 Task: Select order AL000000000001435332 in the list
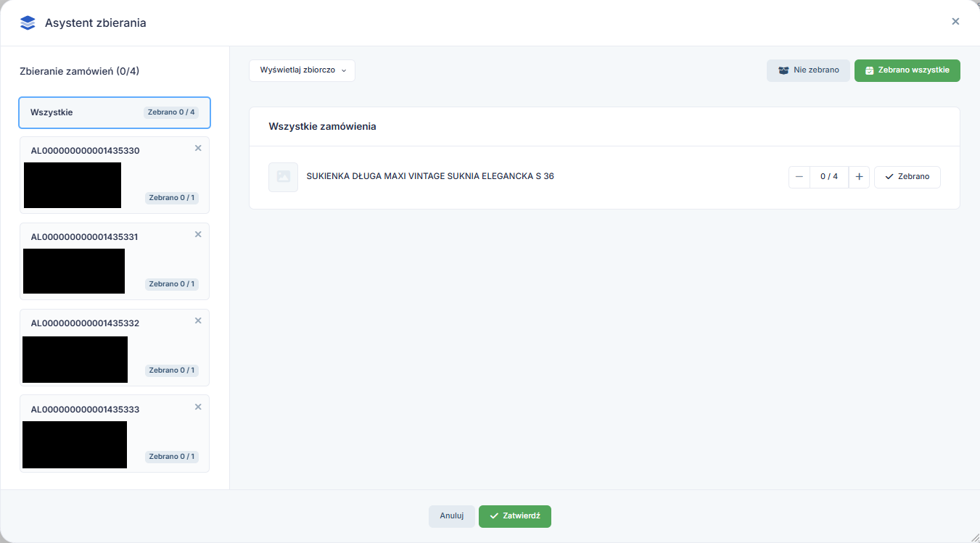coord(85,323)
